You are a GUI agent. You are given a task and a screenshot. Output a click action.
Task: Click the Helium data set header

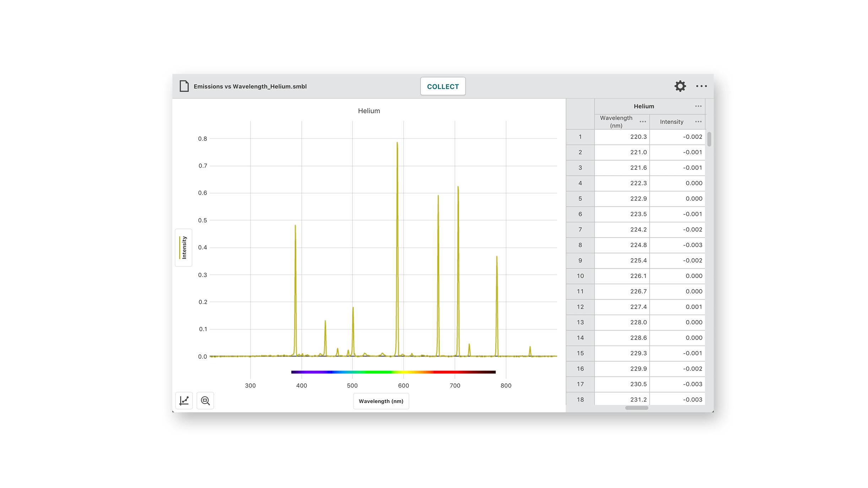(x=643, y=106)
